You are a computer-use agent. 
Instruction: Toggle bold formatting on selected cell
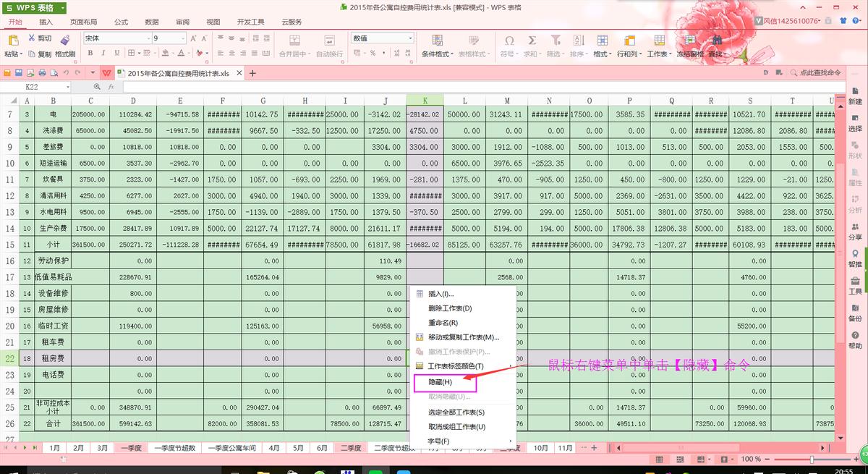pos(90,52)
